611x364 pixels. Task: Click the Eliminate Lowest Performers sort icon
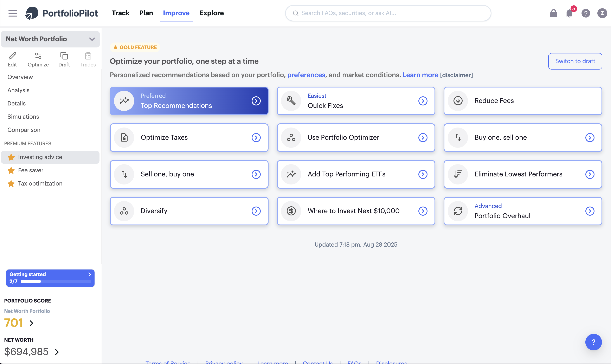(458, 174)
